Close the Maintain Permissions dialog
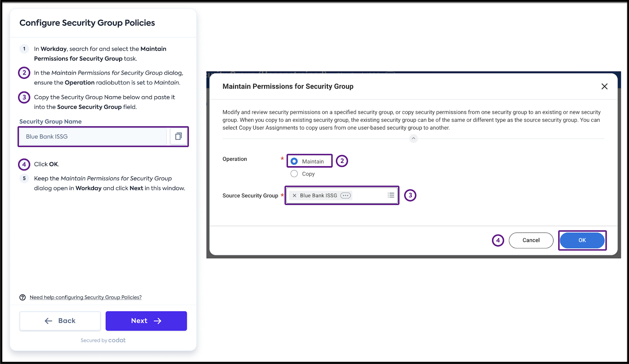629x364 pixels. coord(604,86)
